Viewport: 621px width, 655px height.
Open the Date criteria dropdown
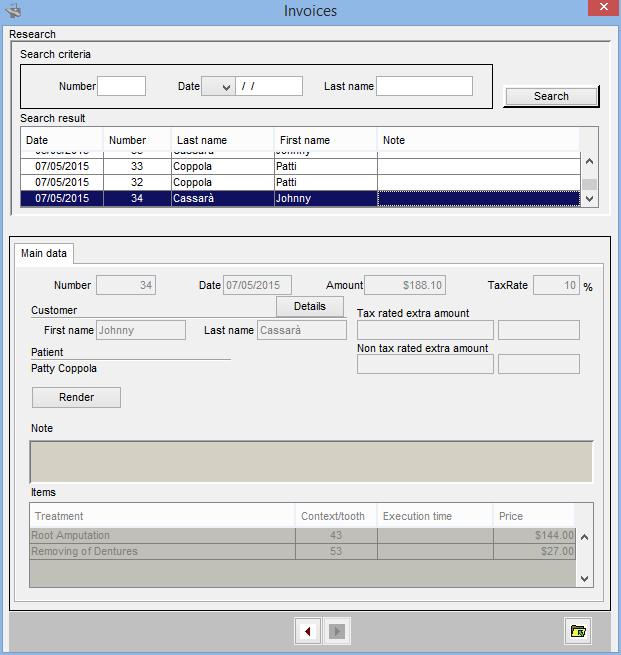pos(217,87)
